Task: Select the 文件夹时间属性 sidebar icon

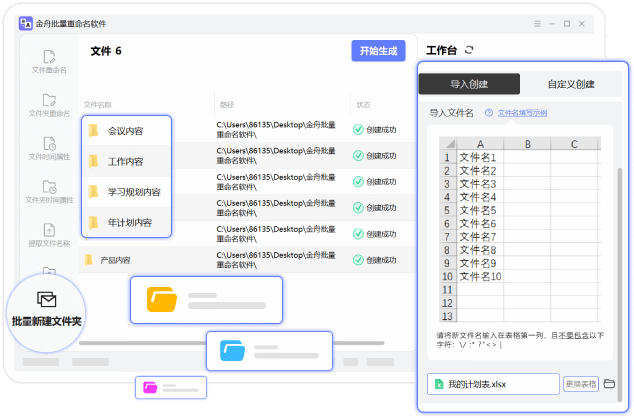Action: 49,188
